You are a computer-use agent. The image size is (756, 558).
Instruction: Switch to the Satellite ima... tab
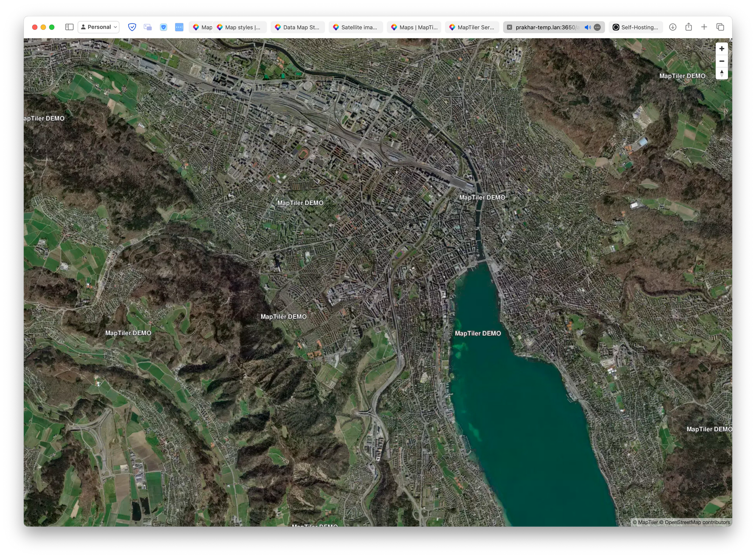click(x=356, y=27)
